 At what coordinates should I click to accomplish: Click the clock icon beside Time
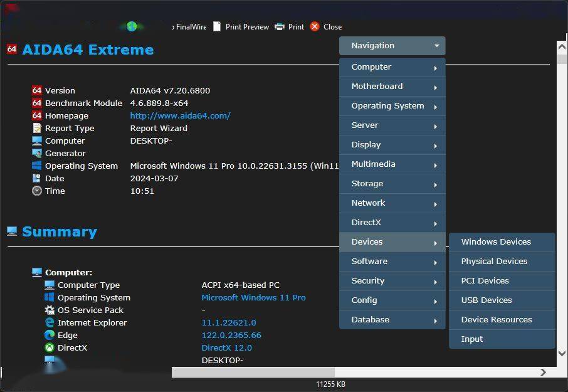[x=37, y=191]
